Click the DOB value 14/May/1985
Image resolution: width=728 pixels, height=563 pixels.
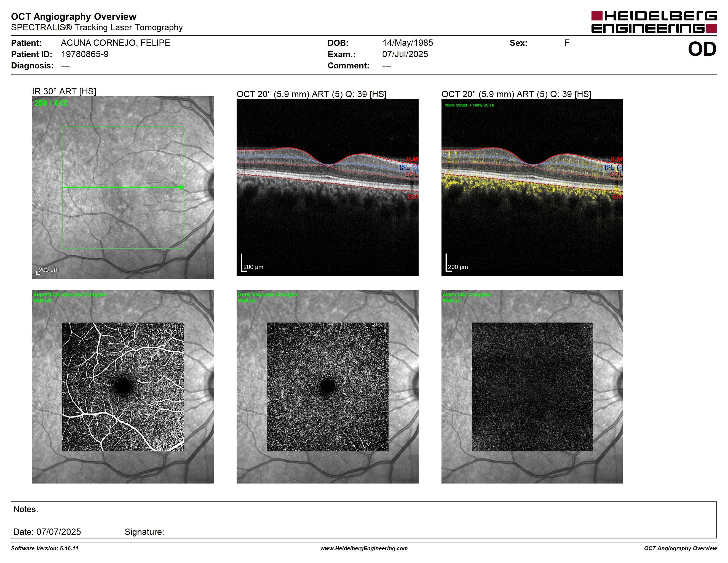[407, 43]
